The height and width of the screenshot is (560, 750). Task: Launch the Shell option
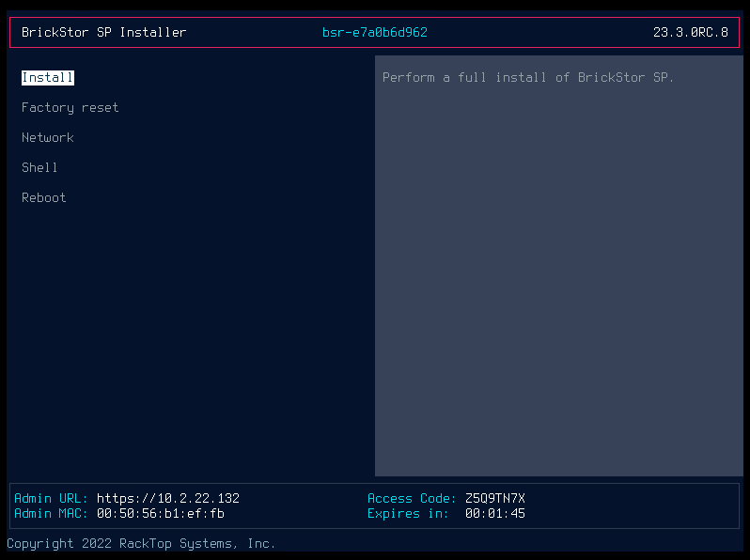(x=40, y=168)
